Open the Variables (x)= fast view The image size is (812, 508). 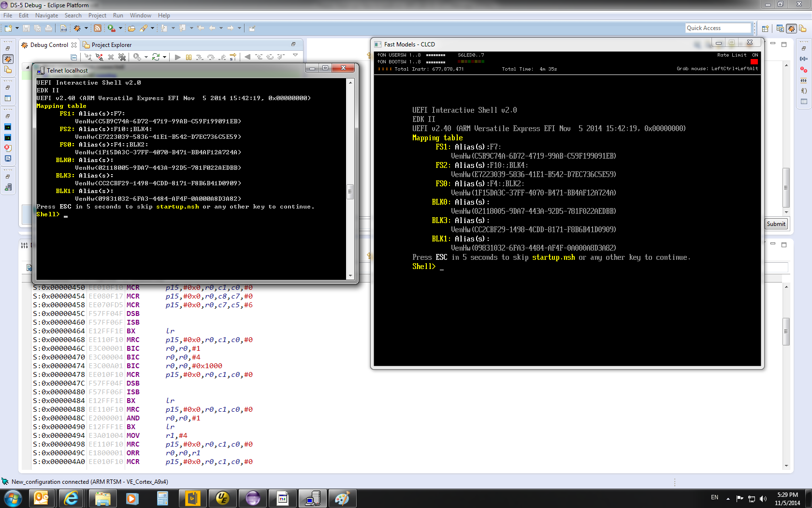[804, 59]
